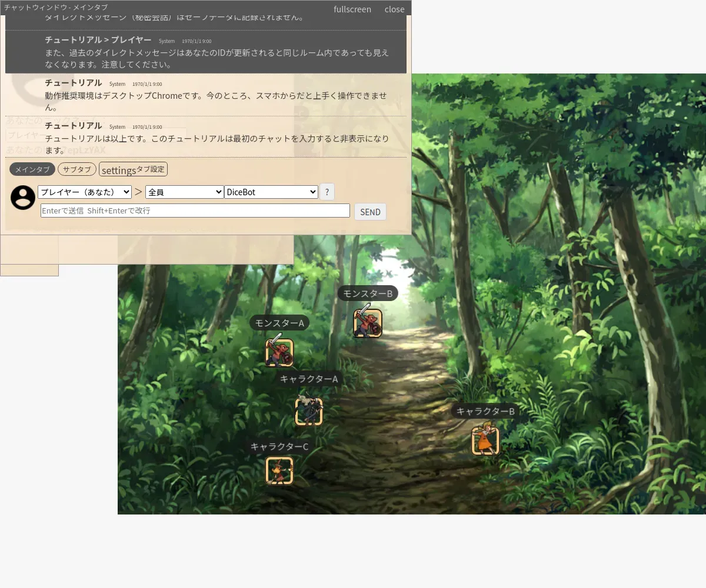Screen dimensions: 706x588
Task: Open the DiceBot system dropdown
Action: click(x=271, y=192)
